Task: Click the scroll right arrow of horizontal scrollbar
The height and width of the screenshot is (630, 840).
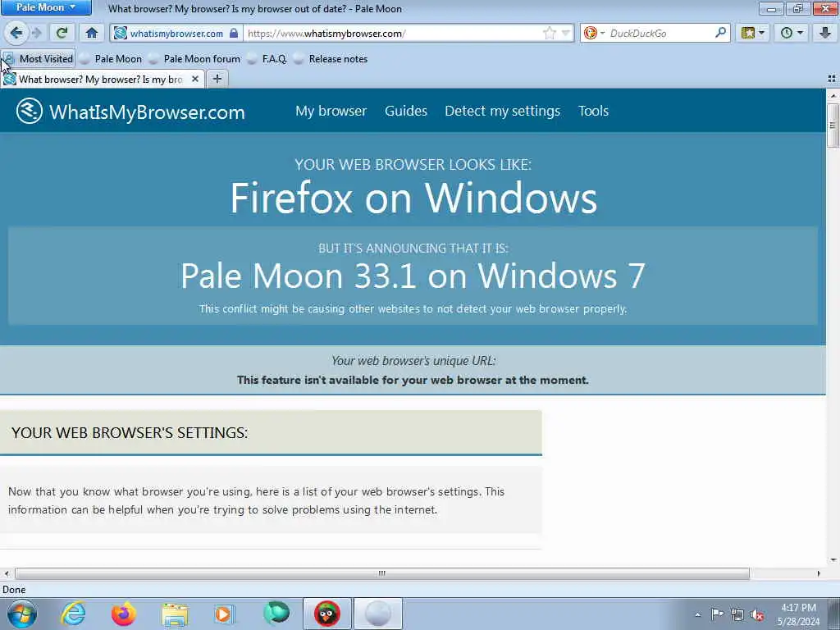Action: point(819,573)
